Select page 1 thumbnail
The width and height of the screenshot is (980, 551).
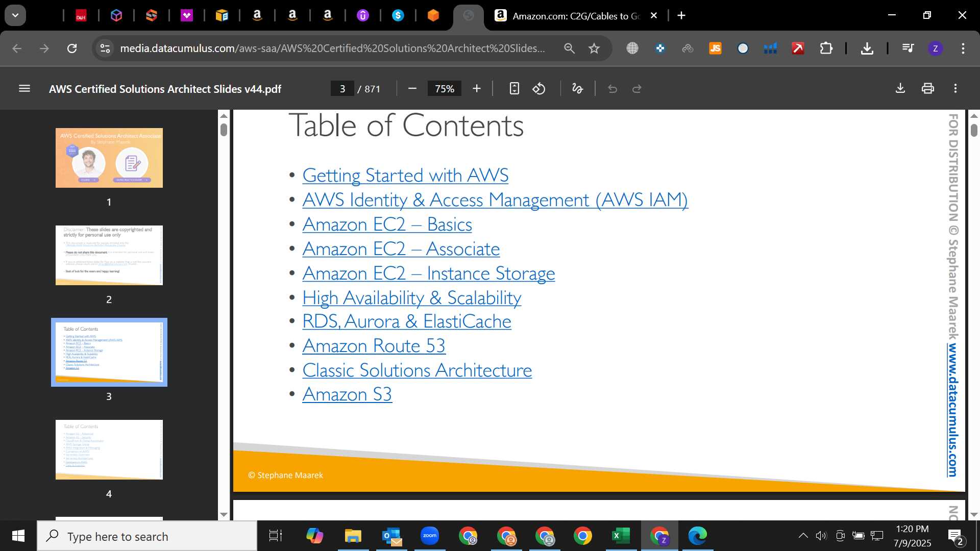click(x=109, y=158)
